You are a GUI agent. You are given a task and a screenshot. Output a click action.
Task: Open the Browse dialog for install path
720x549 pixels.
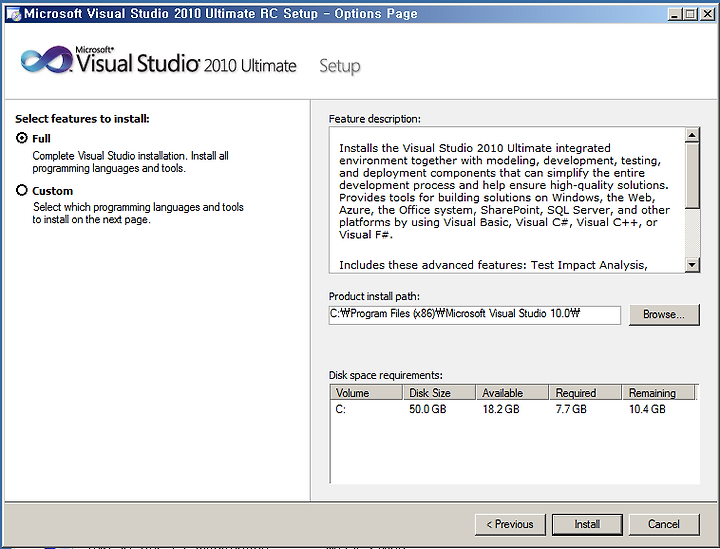(x=664, y=314)
